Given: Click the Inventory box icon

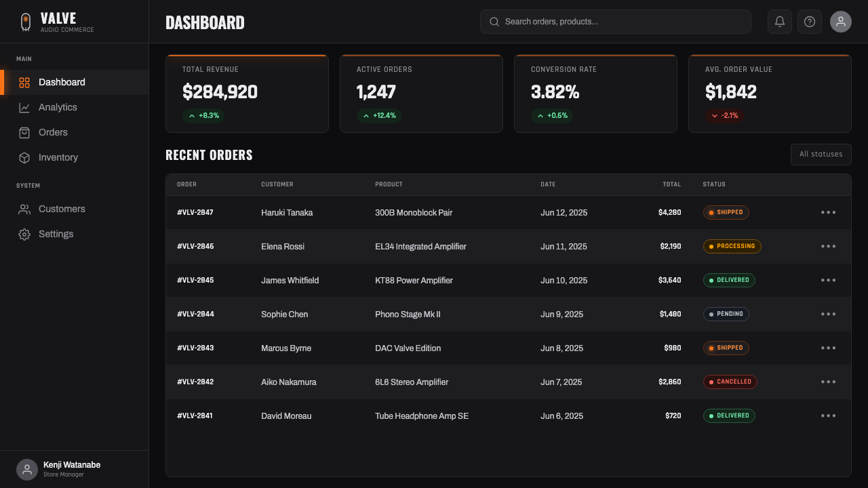Looking at the screenshot, I should pyautogui.click(x=24, y=157).
